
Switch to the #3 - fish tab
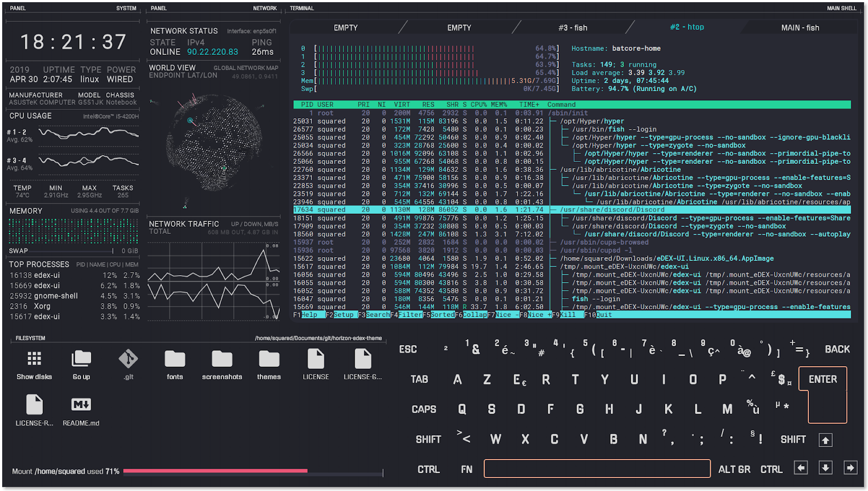click(573, 27)
